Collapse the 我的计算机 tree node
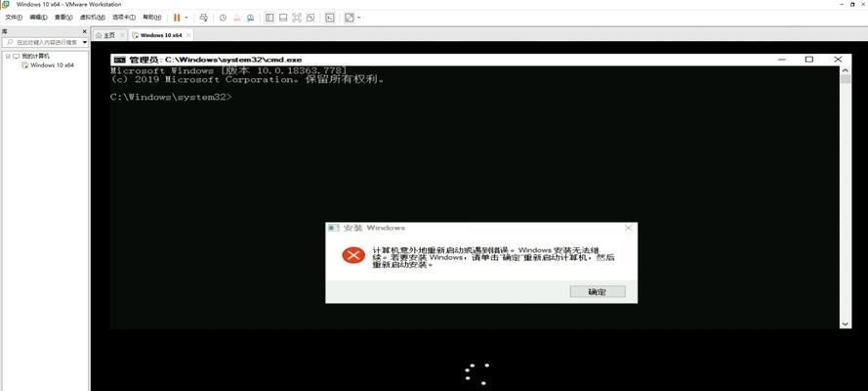Viewport: 868px width, 391px height. coord(8,56)
